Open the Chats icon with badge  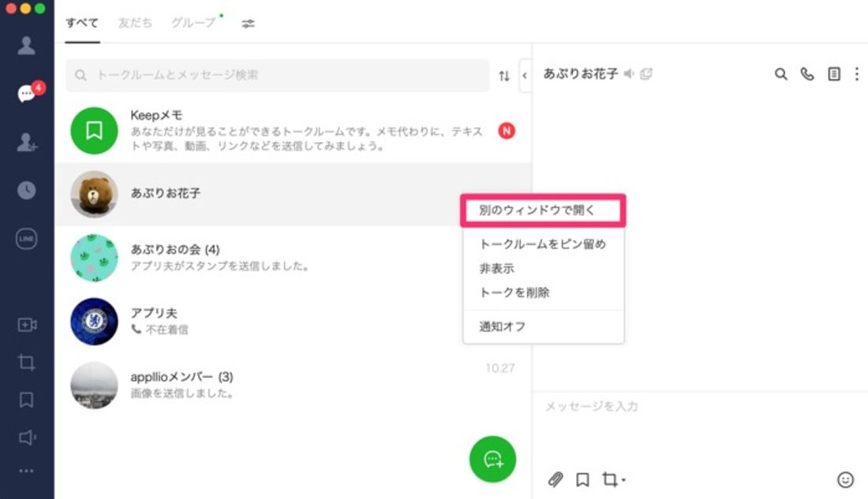click(x=27, y=94)
